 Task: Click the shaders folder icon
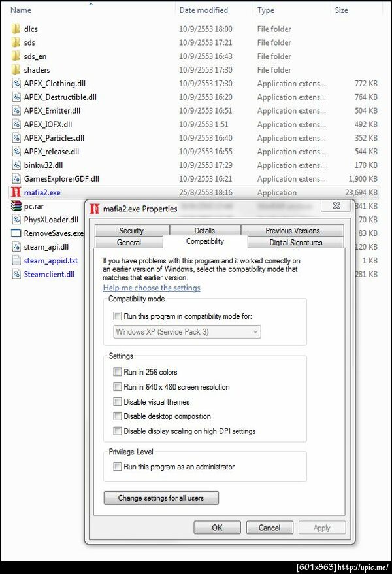(x=16, y=69)
